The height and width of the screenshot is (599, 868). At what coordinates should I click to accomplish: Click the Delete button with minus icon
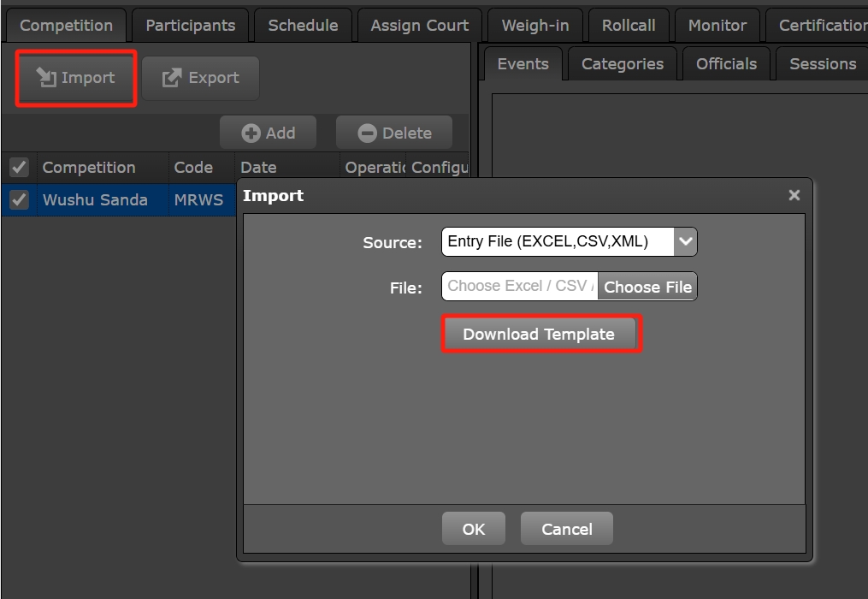(x=393, y=133)
